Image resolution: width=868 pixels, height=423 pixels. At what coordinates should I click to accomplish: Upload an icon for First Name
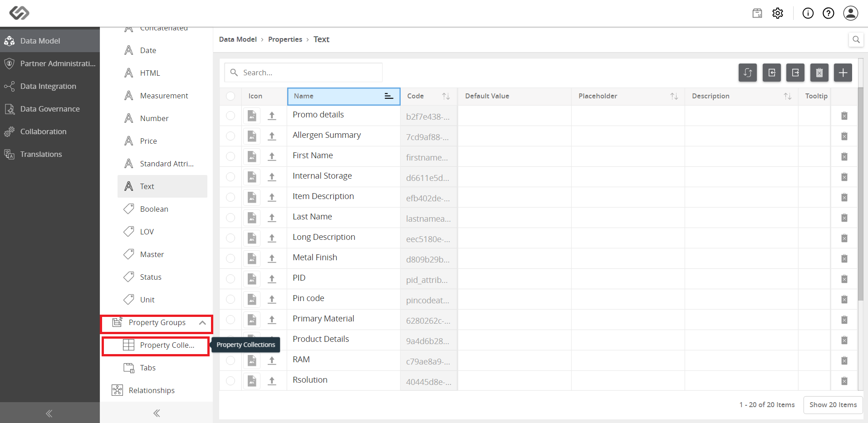272,156
